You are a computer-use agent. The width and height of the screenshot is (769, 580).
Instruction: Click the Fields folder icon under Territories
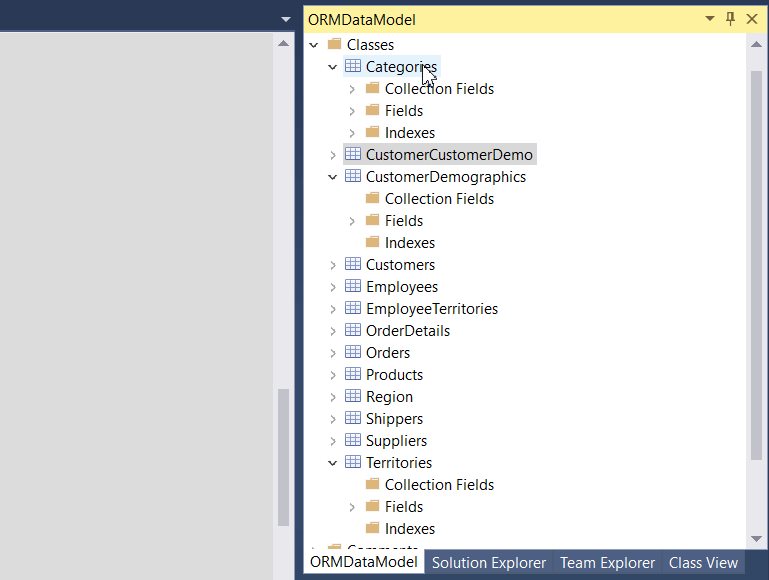[373, 506]
